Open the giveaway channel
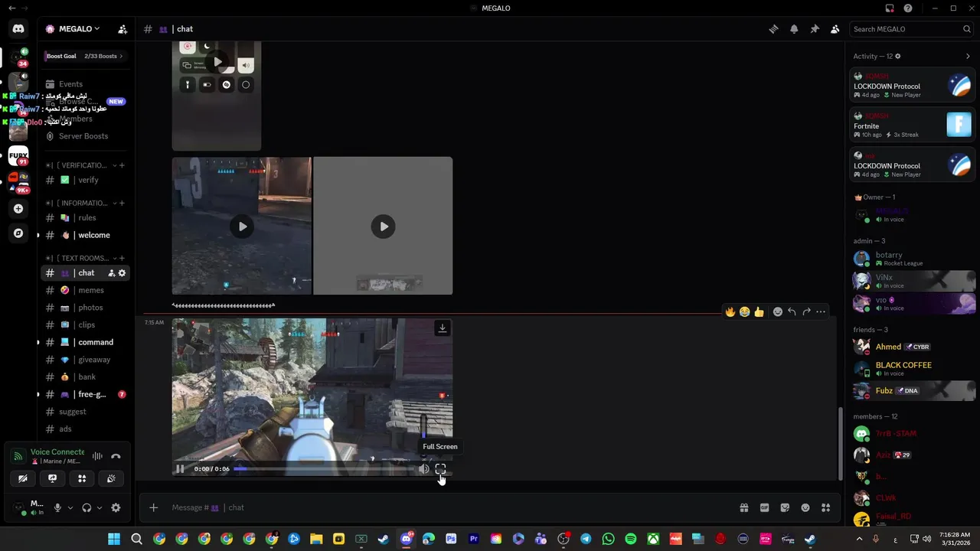980x551 pixels. (86, 360)
